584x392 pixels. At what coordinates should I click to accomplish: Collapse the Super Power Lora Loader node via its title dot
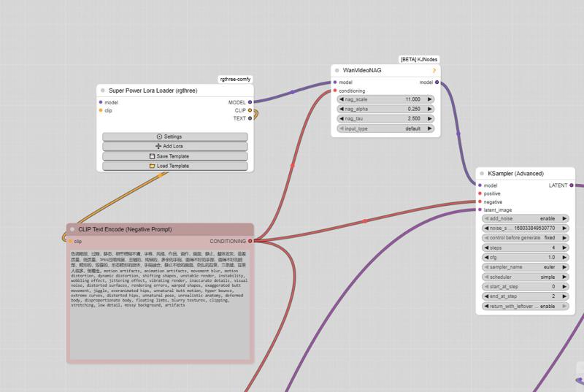tap(103, 91)
